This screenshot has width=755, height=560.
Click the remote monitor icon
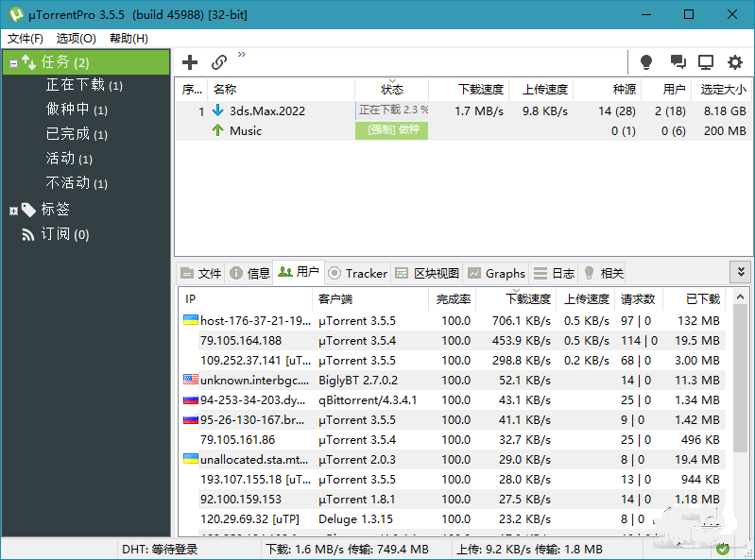(x=706, y=62)
